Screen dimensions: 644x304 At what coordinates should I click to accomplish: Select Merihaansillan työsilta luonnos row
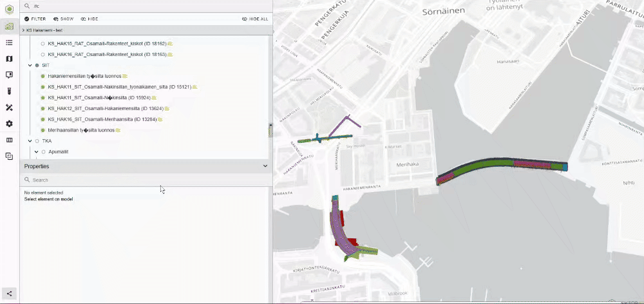click(x=81, y=130)
